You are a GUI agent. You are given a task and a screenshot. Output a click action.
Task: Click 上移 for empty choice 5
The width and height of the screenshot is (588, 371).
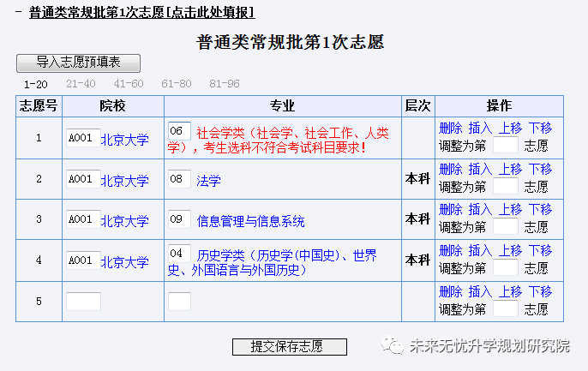pyautogui.click(x=510, y=291)
